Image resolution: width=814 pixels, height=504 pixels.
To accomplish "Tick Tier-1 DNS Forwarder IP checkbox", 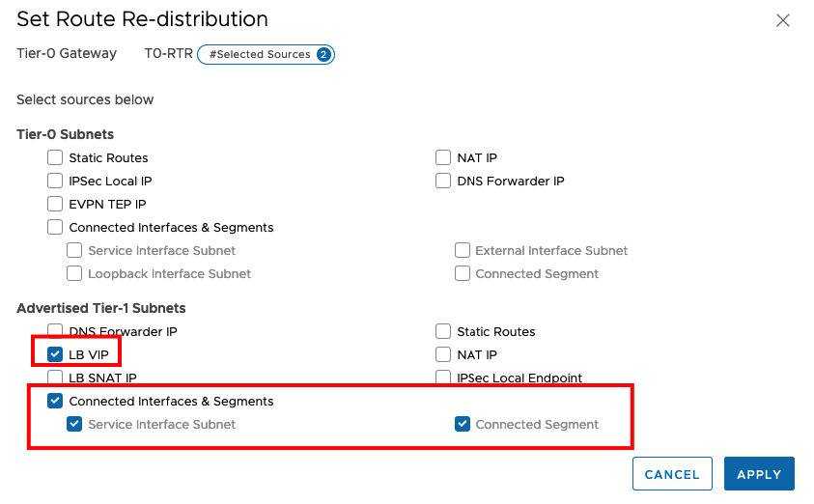I will 55,330.
